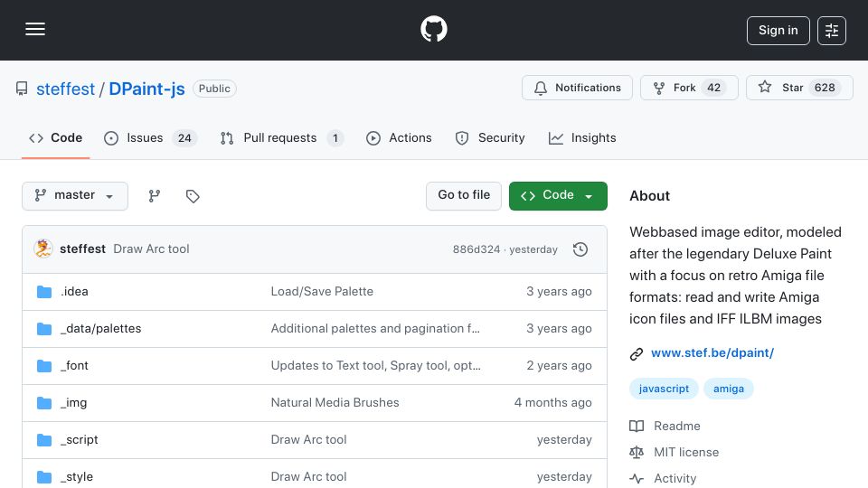Open the Issues tab
The image size is (868, 488).
[x=150, y=137]
